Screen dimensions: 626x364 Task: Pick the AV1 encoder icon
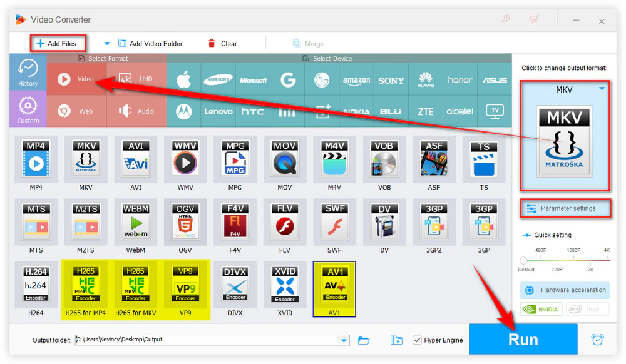coord(334,289)
